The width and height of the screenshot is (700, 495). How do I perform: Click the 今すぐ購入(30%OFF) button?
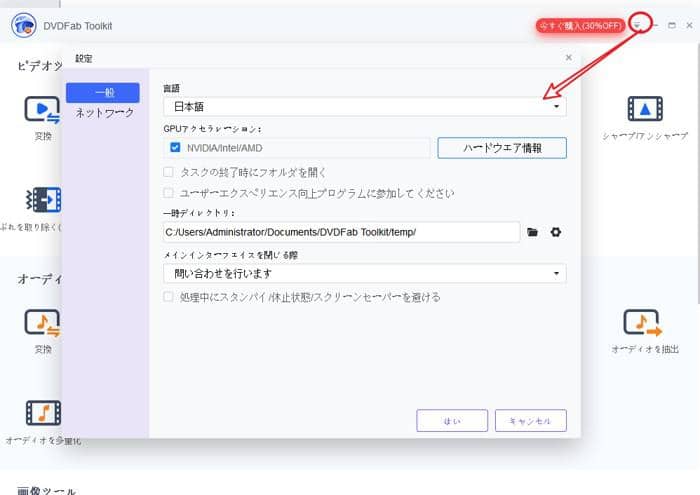coord(580,26)
